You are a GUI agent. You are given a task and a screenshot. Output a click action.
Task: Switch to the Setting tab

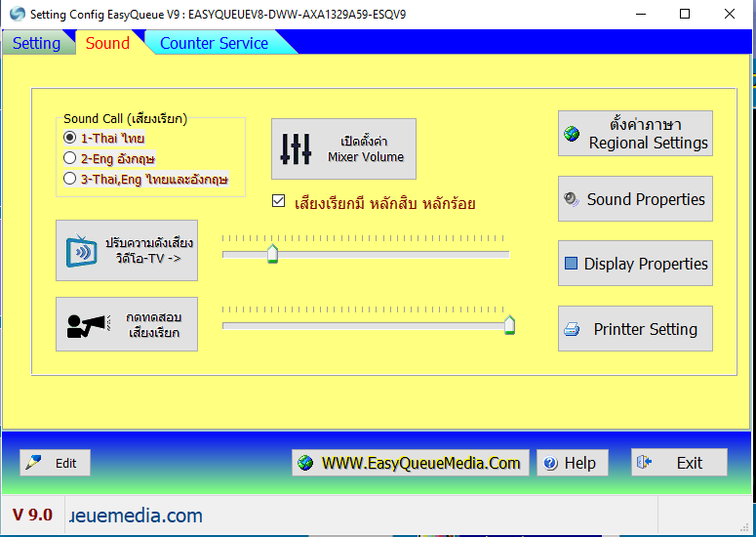point(37,43)
